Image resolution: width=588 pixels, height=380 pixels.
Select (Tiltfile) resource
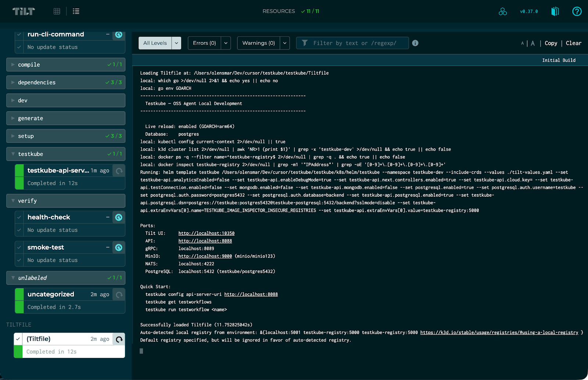point(39,339)
